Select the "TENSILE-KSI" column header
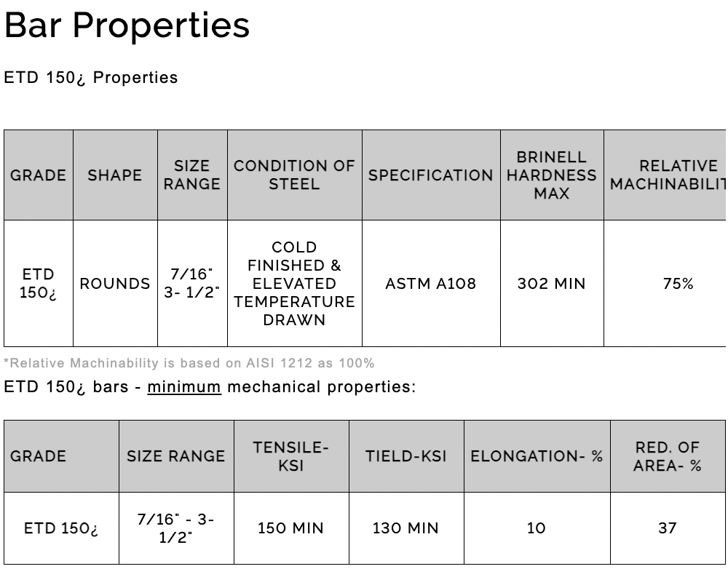728x569 pixels. pos(291,456)
